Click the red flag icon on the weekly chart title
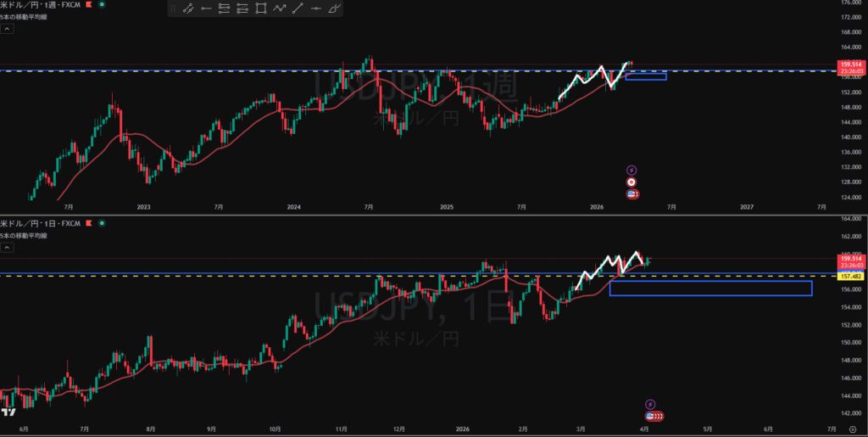Image resolution: width=868 pixels, height=437 pixels. (88, 5)
